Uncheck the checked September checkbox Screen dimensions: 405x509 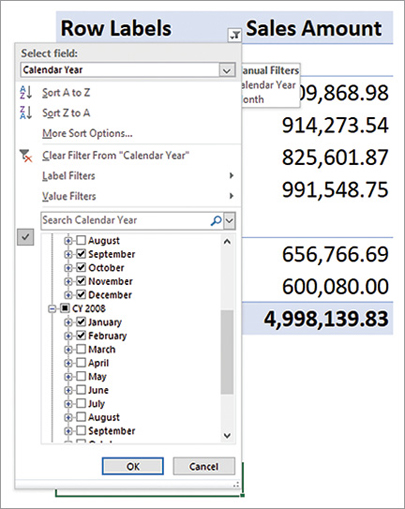81,254
